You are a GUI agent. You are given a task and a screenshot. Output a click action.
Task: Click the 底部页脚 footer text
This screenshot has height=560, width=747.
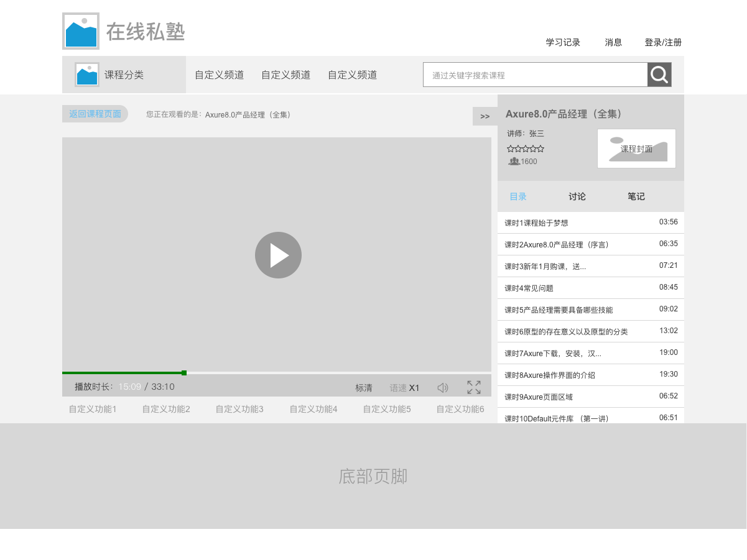point(373,476)
